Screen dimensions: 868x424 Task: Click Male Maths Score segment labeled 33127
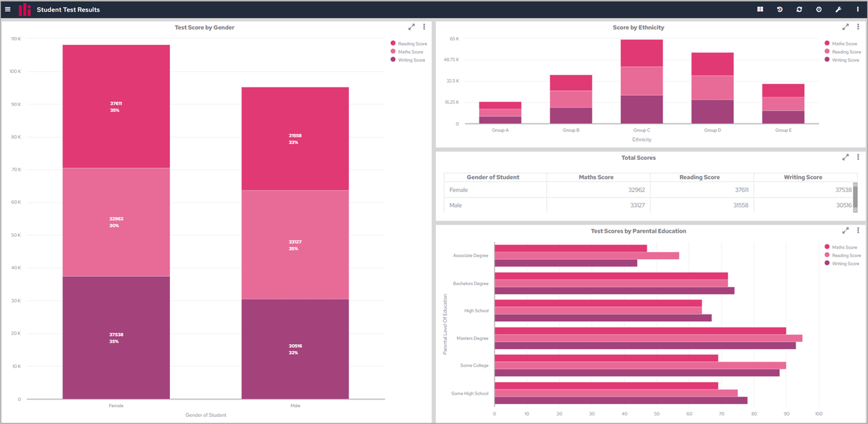tap(295, 245)
